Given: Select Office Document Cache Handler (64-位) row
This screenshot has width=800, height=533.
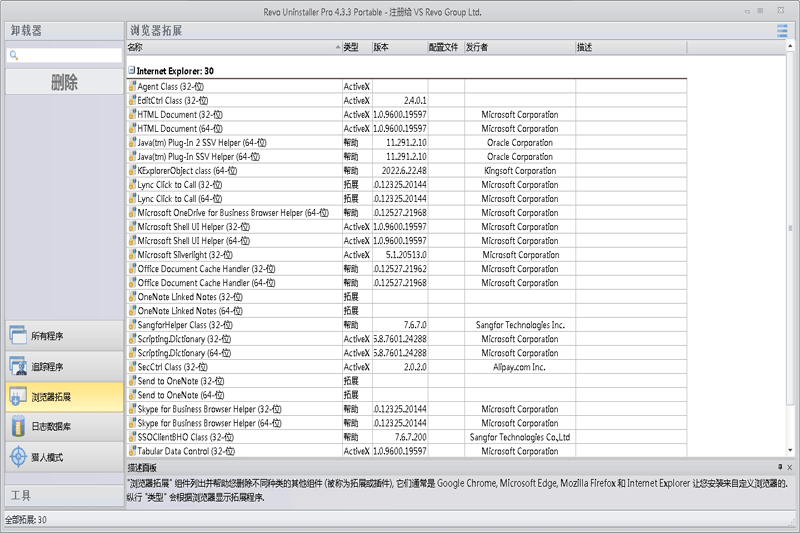Looking at the screenshot, I should [407, 283].
